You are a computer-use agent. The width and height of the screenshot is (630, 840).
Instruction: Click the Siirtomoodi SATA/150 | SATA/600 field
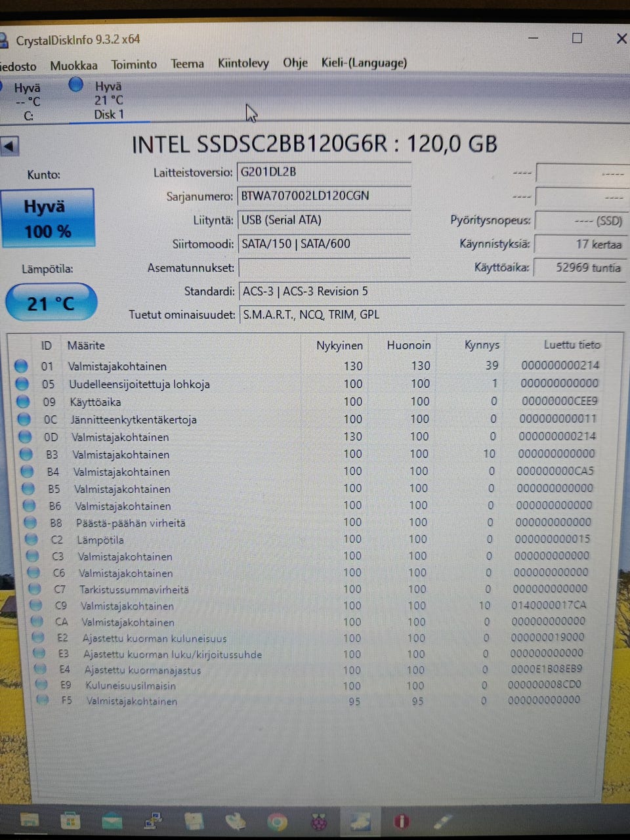click(x=324, y=244)
